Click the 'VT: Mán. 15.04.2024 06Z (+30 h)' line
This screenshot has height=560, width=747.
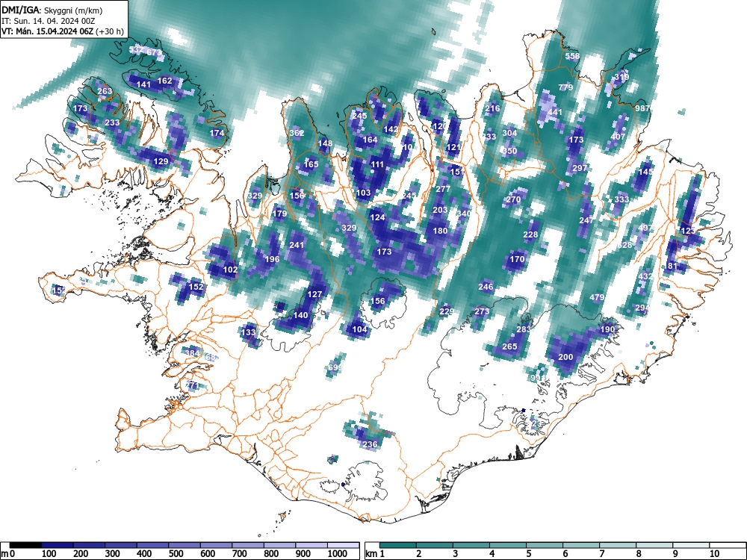tap(63, 31)
